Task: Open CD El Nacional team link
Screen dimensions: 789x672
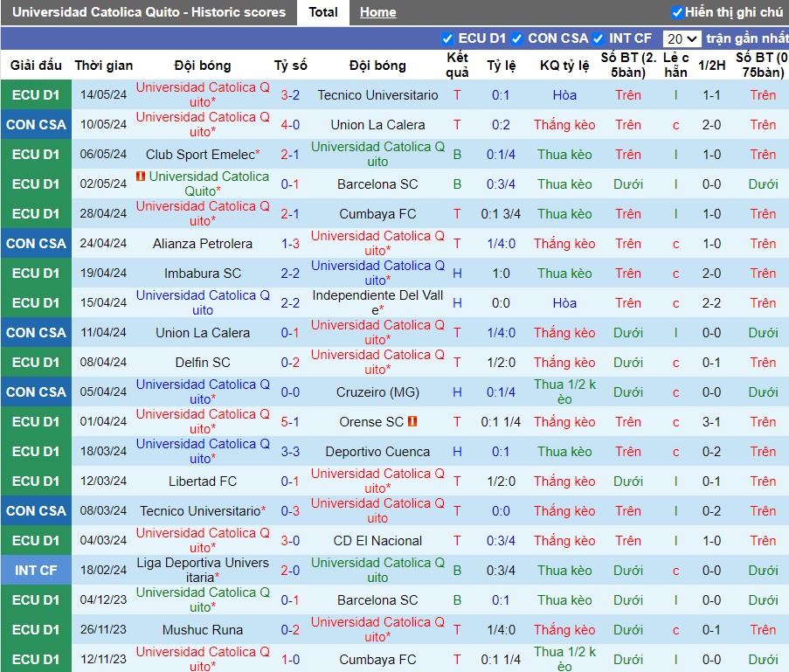Action: tap(377, 541)
